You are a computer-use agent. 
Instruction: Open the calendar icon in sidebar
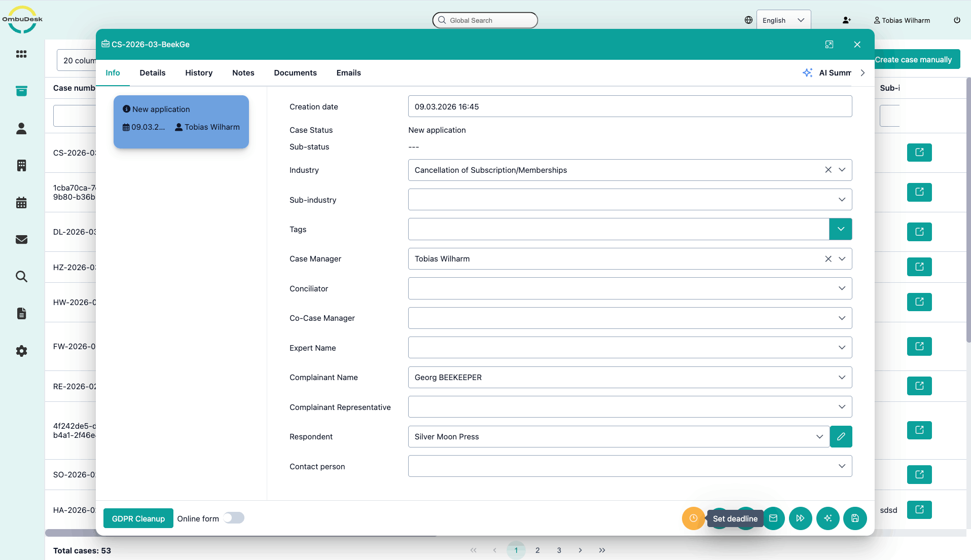[21, 203]
